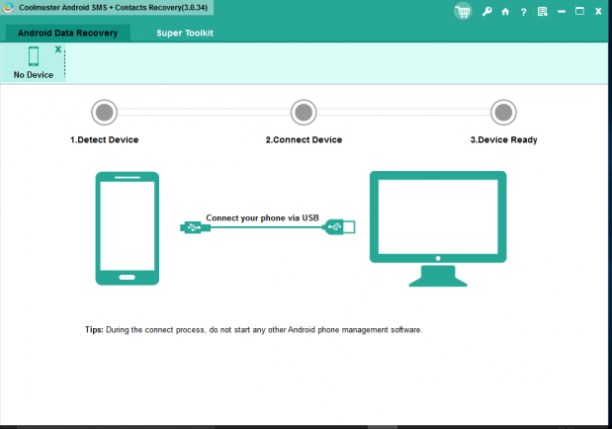Click the 1.Detect Device label
Viewport: 612px width, 429px height.
(104, 140)
